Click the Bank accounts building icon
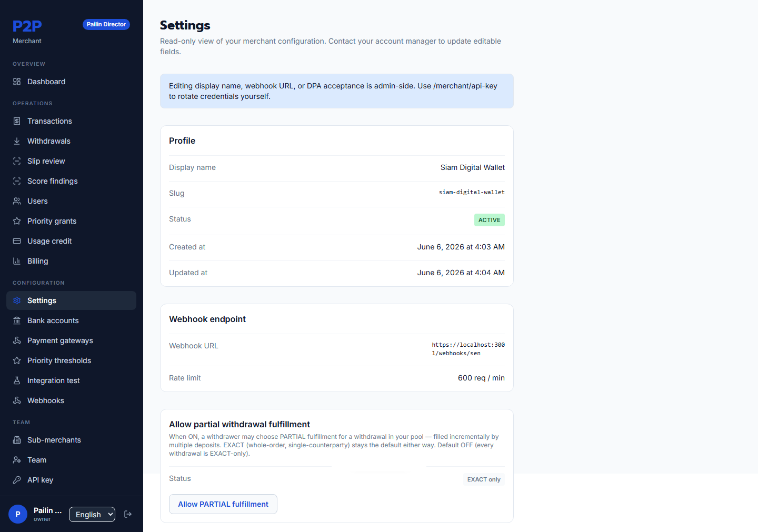This screenshot has width=758, height=532. pyautogui.click(x=17, y=320)
